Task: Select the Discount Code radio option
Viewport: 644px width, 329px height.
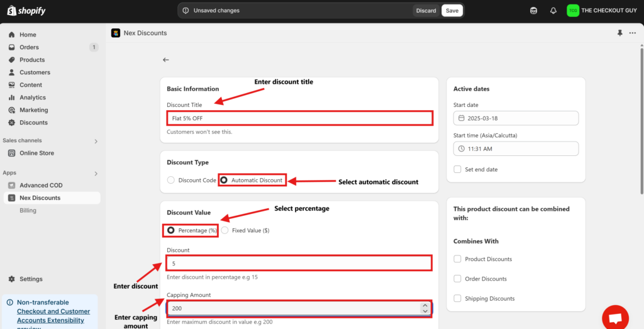Action: point(171,181)
